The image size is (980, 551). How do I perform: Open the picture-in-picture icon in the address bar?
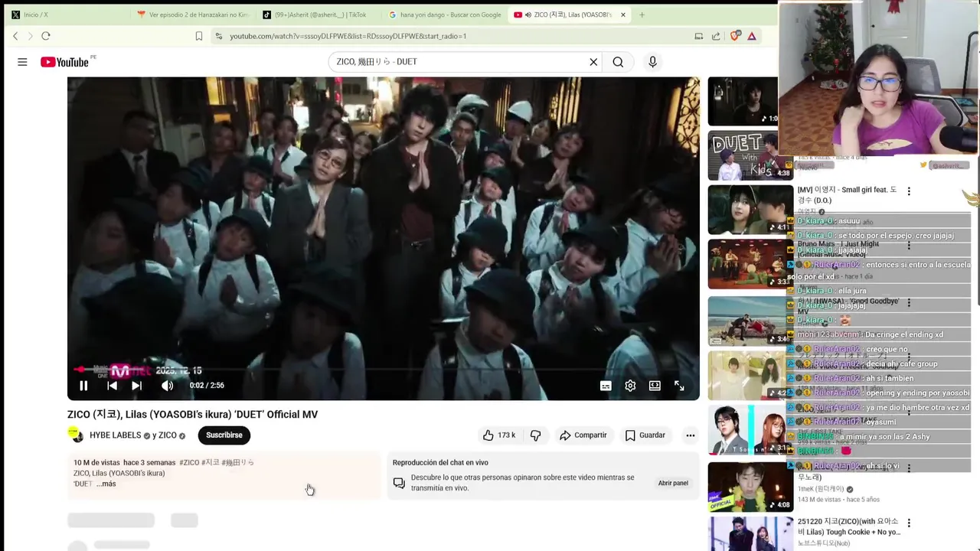click(699, 36)
